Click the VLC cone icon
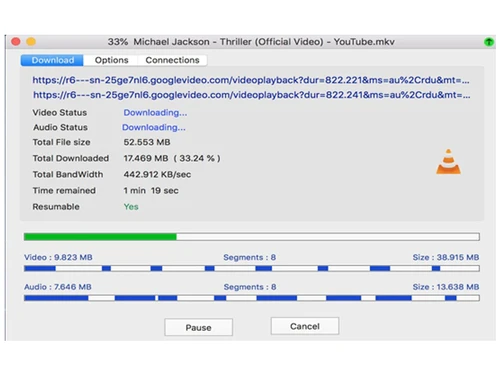This screenshot has height=375, width=500. tap(448, 162)
